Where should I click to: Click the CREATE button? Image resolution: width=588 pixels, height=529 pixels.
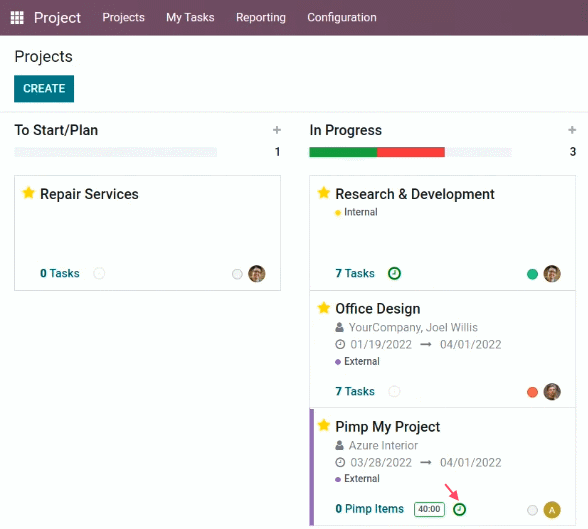44,88
